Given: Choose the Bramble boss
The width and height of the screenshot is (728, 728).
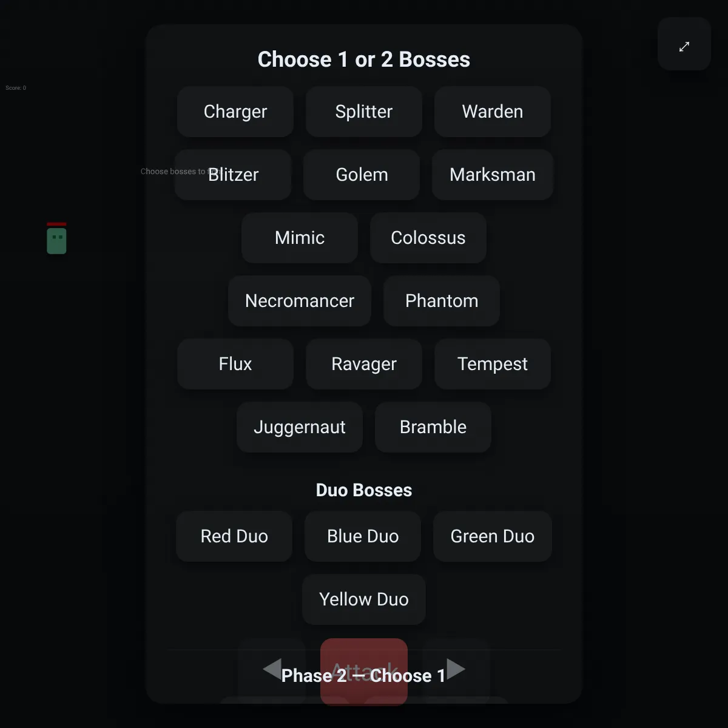Looking at the screenshot, I should (433, 427).
